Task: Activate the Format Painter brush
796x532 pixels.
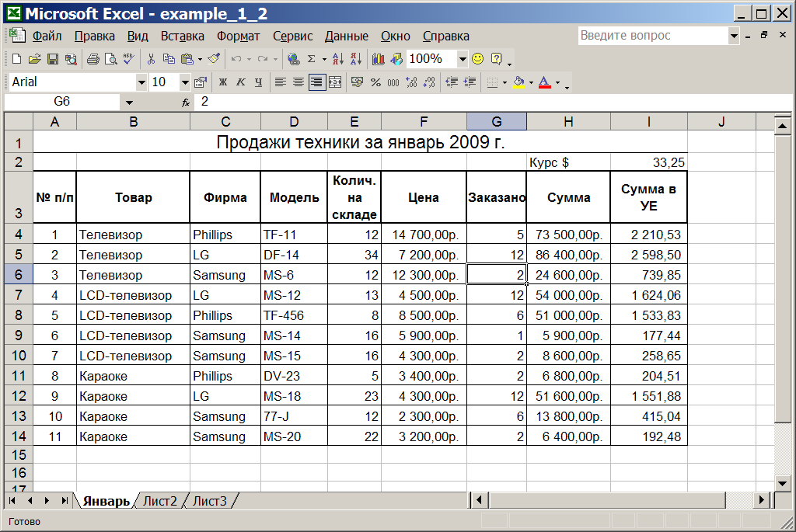Action: [x=214, y=59]
